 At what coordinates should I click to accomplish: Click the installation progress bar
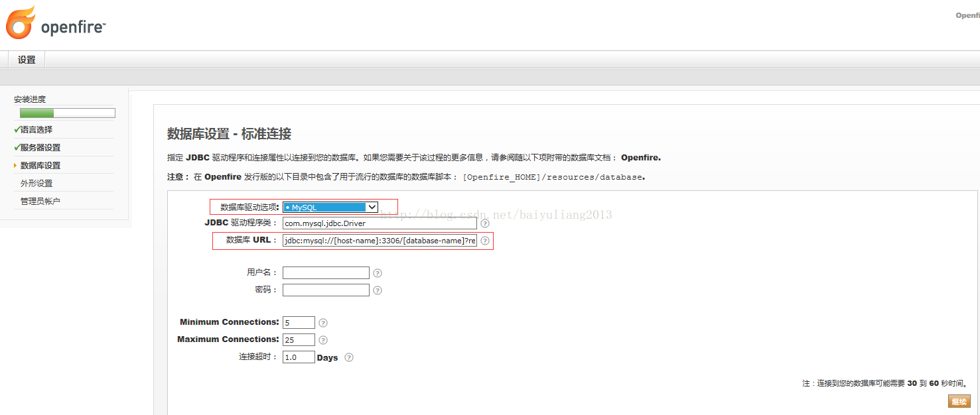pos(68,113)
